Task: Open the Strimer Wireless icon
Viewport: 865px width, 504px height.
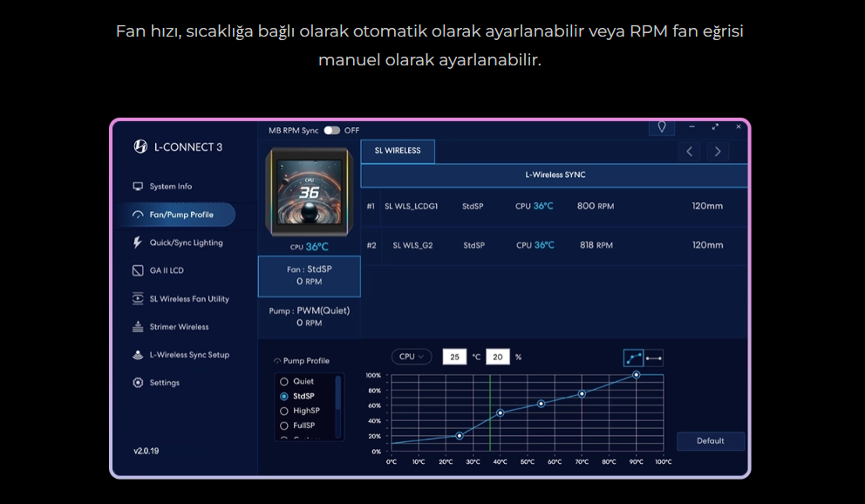Action: (x=138, y=326)
